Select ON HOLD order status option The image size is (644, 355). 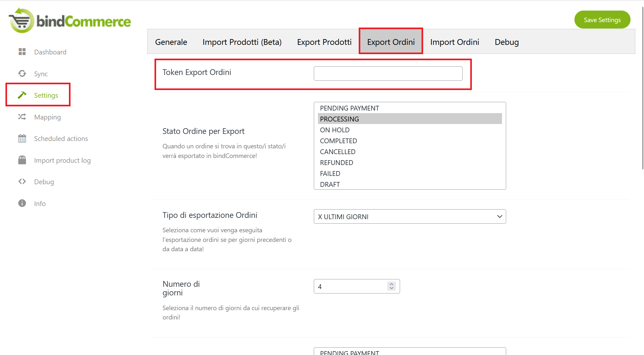(x=335, y=130)
